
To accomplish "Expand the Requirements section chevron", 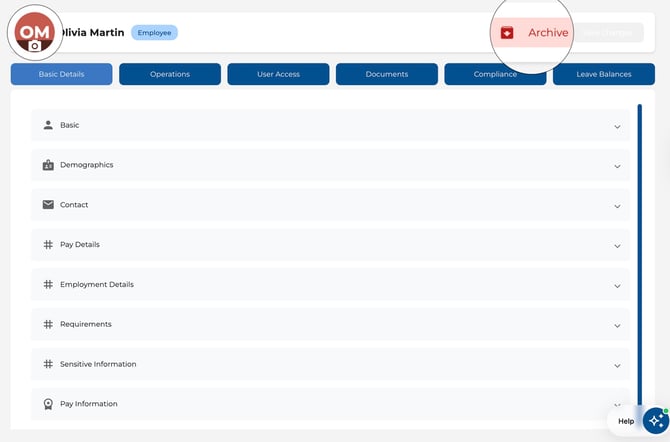I will pyautogui.click(x=617, y=325).
